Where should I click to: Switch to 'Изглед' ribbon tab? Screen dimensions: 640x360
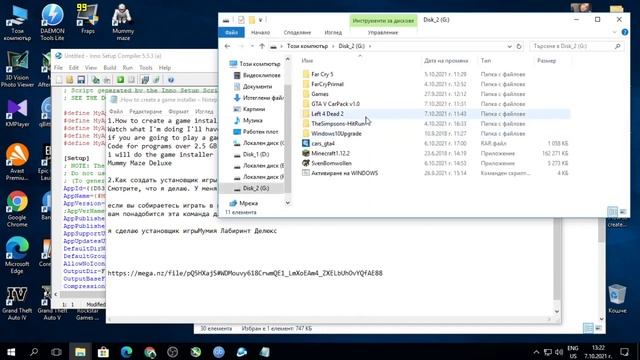(333, 32)
